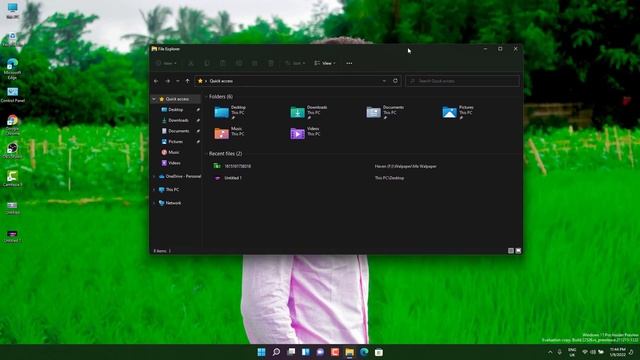This screenshot has width=640, height=360.
Task: Select the Control Panel desktop shortcut
Action: point(13,95)
